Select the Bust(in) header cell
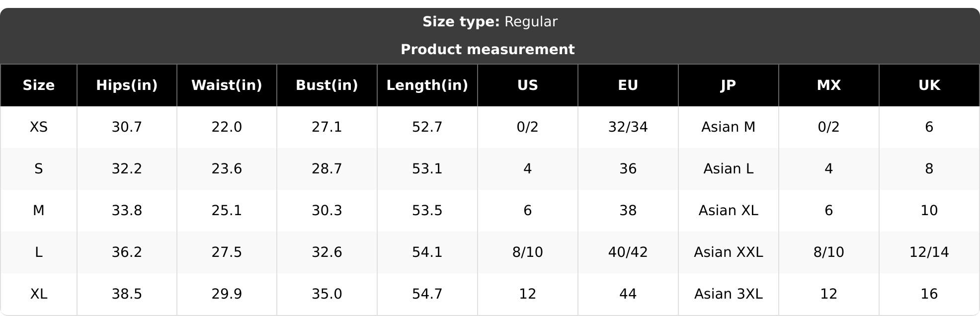This screenshot has width=980, height=316. [327, 85]
